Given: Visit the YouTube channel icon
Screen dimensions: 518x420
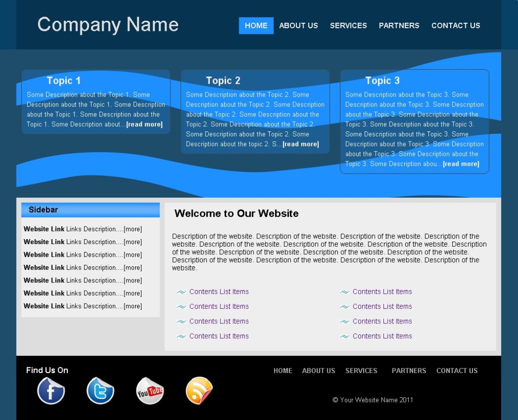Looking at the screenshot, I should (x=150, y=391).
